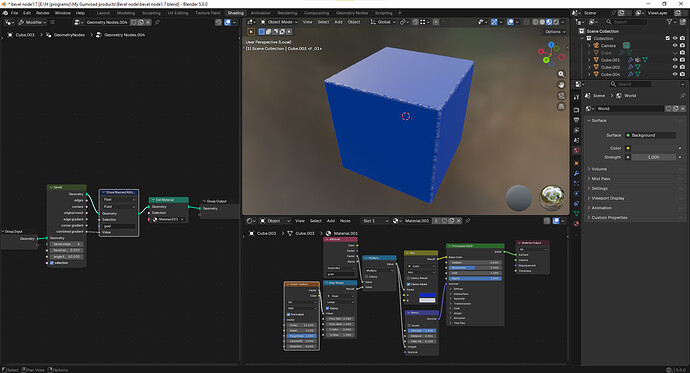Click the select box tool icon in viewport
This screenshot has height=373, width=690.
pyautogui.click(x=251, y=32)
